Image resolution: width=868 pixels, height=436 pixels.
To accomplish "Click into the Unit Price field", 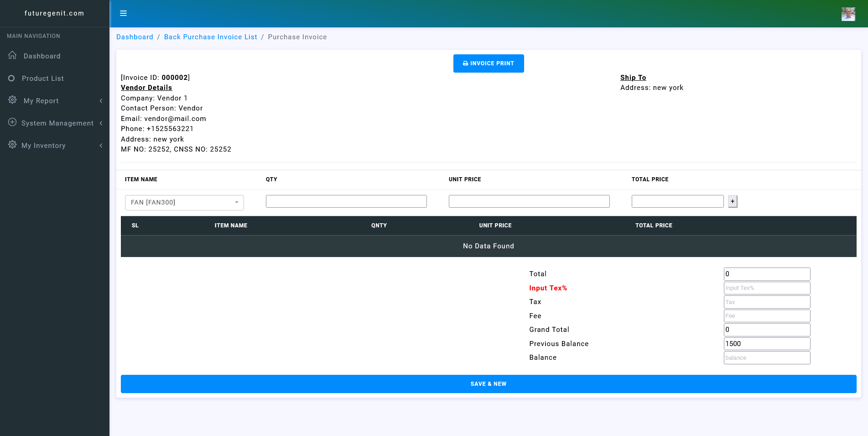I will (x=529, y=201).
